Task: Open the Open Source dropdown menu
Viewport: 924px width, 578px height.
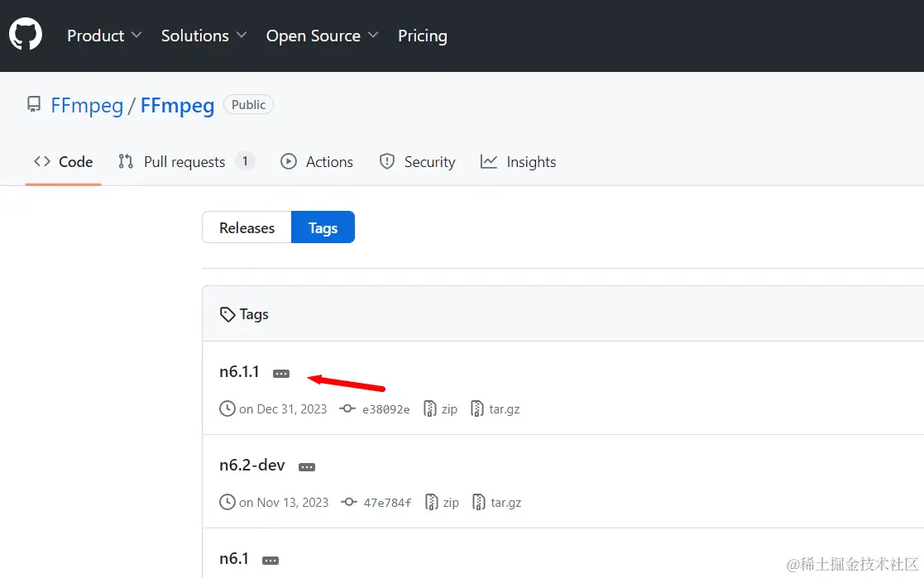Action: tap(322, 36)
